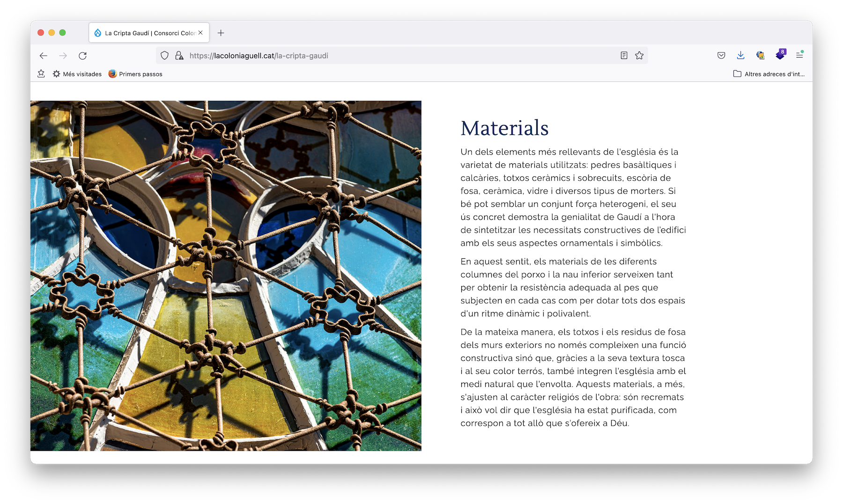
Task: Toggle reader view in address bar
Action: click(624, 56)
